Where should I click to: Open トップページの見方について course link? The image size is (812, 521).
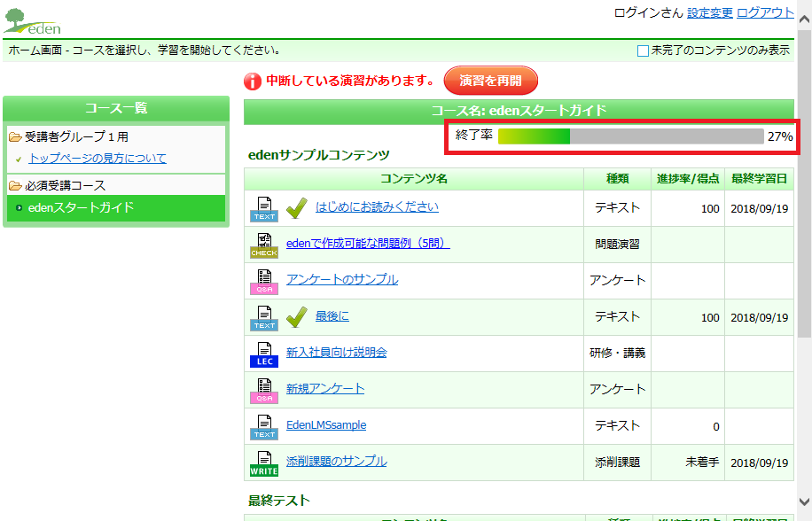[98, 159]
